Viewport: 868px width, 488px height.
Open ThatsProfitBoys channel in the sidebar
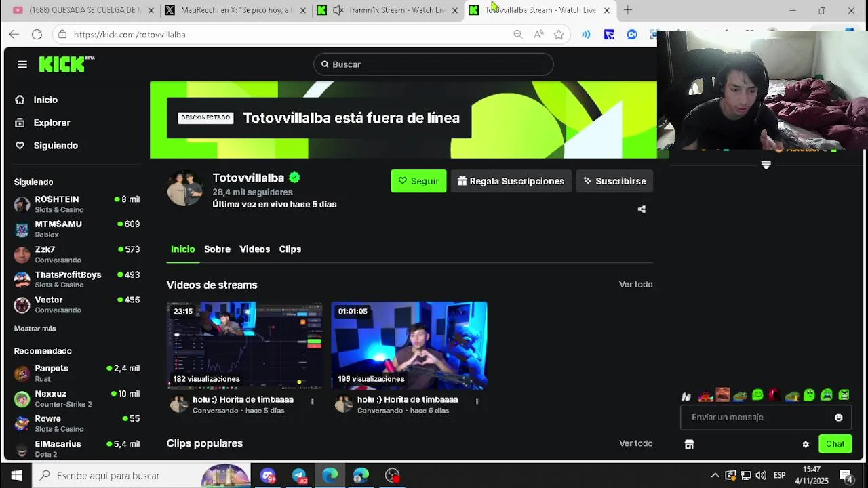click(x=77, y=279)
